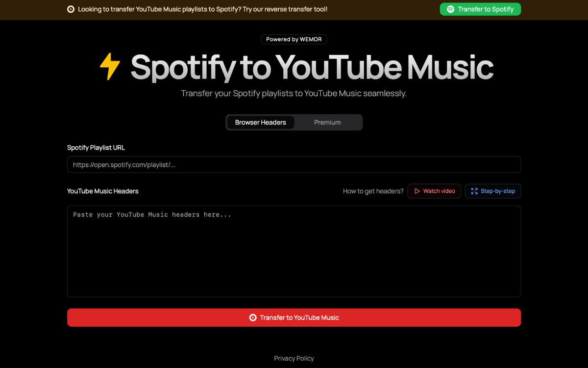Open the Step-by-step guide
The width and height of the screenshot is (588, 368).
click(x=493, y=191)
